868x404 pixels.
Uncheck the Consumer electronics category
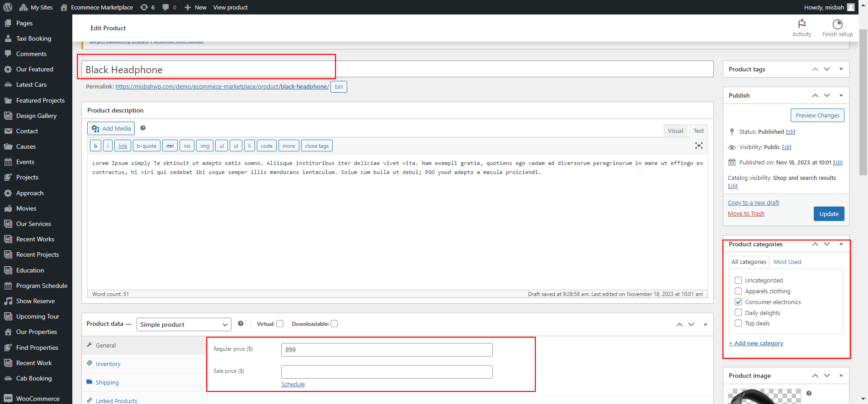coord(738,302)
